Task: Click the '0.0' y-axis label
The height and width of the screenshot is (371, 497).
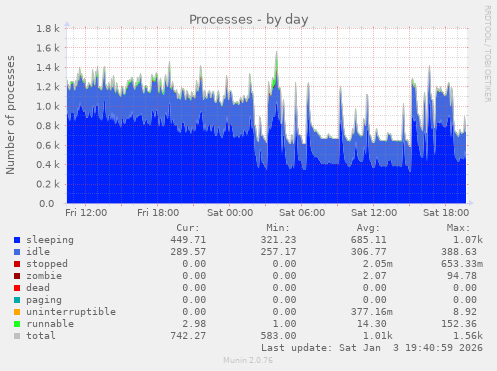Action: tap(47, 203)
